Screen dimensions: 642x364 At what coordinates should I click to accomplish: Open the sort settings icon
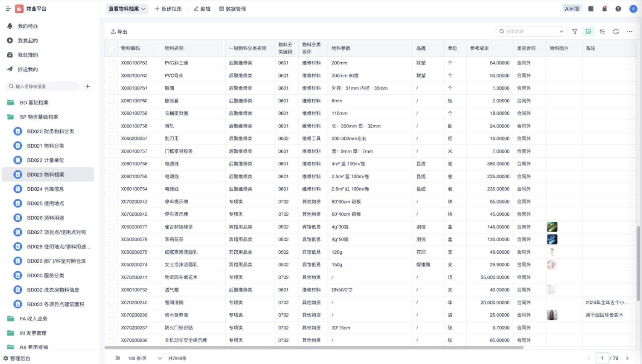click(x=602, y=31)
